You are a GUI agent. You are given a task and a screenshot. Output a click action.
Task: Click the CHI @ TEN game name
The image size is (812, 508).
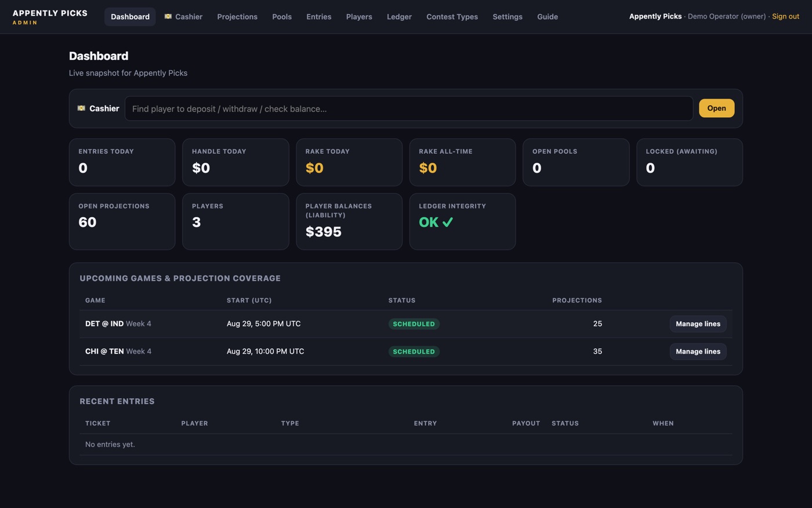(104, 351)
